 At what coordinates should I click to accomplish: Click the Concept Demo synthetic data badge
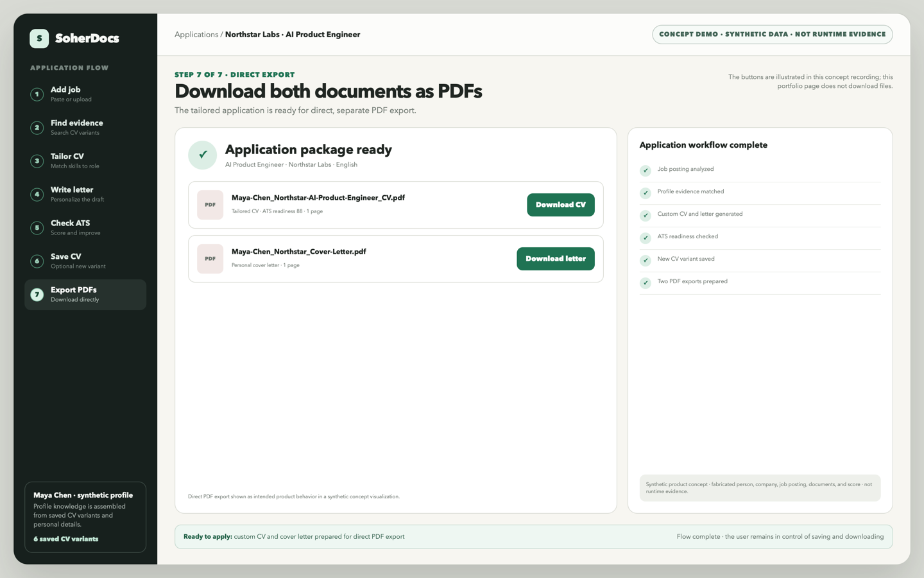(x=773, y=35)
